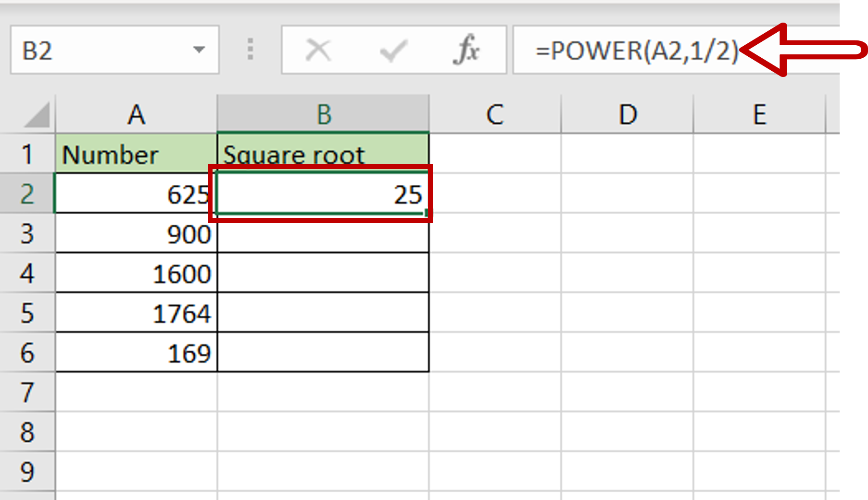Click the Square root header cell
The image size is (868, 500).
[x=323, y=154]
